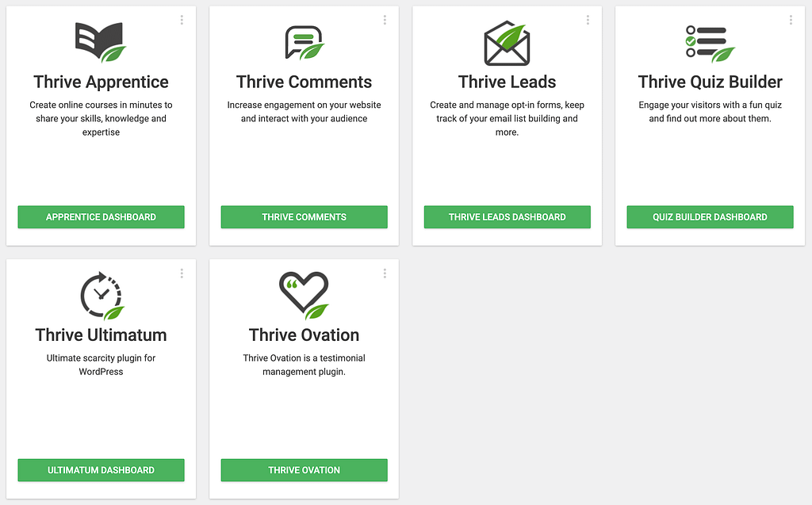The width and height of the screenshot is (812, 505).
Task: Expand the Thrive Quiz Builder three-dot menu
Action: [791, 20]
